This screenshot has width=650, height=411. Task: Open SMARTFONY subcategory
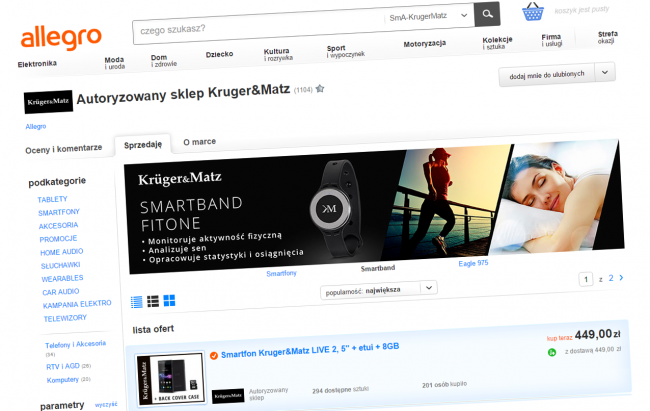pyautogui.click(x=59, y=212)
